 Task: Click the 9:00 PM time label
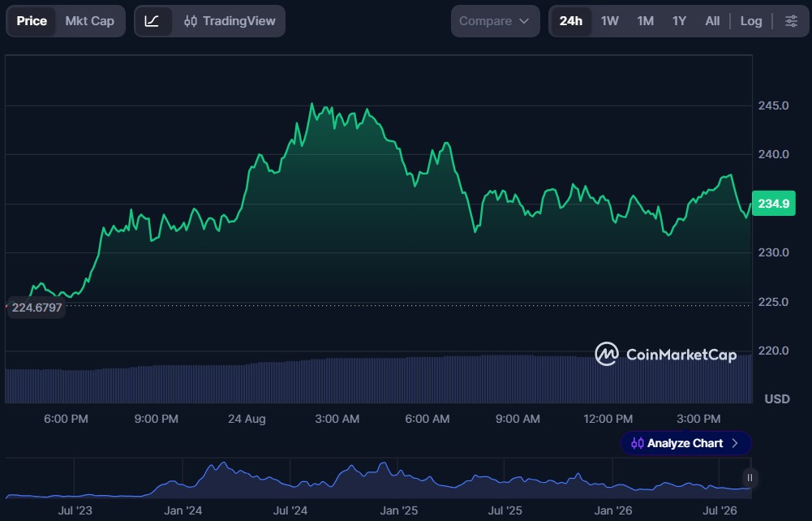tap(156, 419)
